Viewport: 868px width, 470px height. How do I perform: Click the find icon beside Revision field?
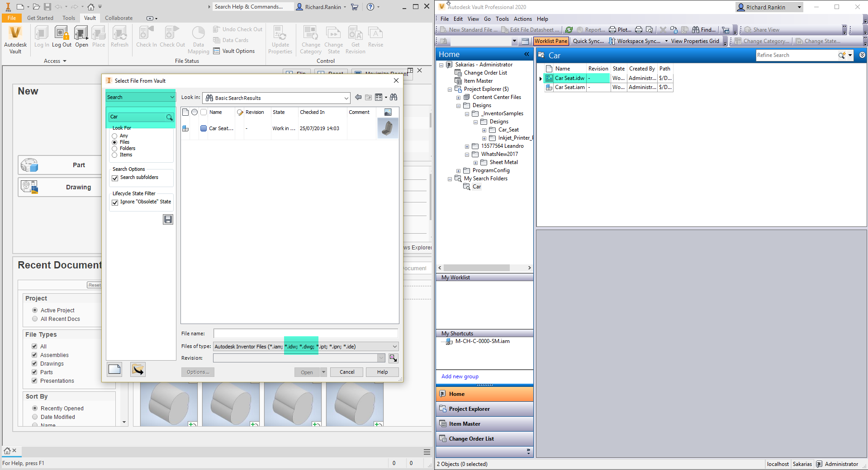click(394, 358)
